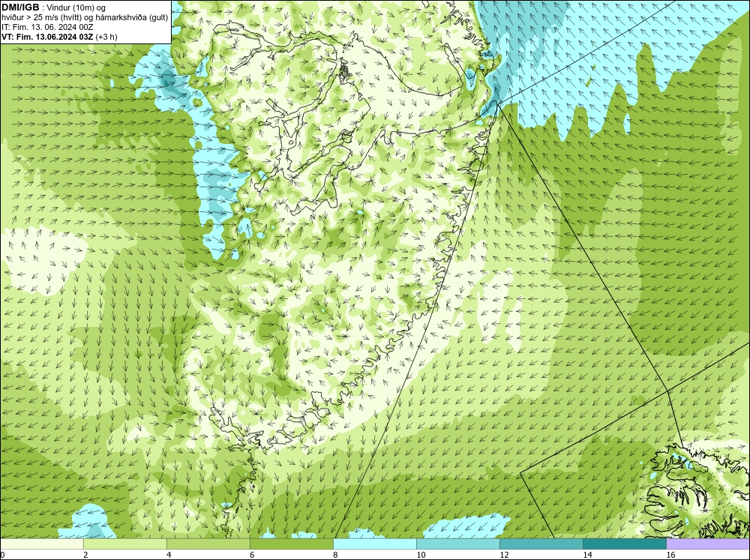Select the purple above-16 m/s legend swatch
Viewport: 750px width, 560px height.
708,544
